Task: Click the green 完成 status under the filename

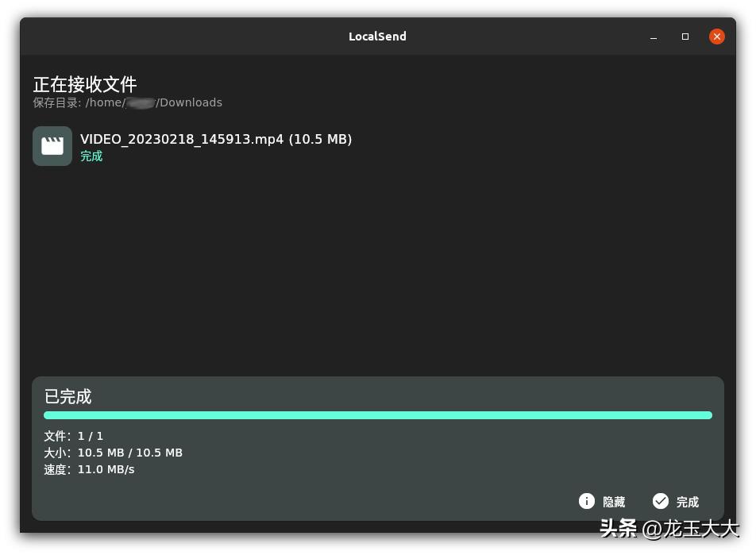Action: (x=91, y=156)
